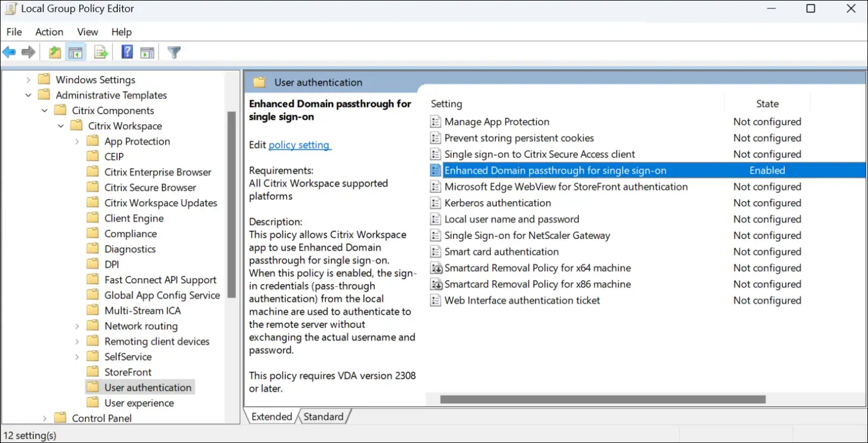Click the Smart card authentication policy icon
Screen dimensions: 868x443
tap(435, 252)
